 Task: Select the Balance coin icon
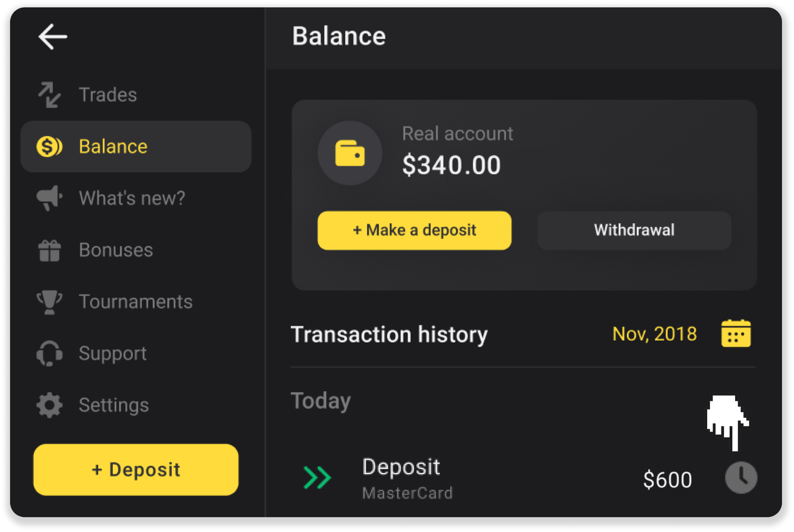click(x=49, y=147)
